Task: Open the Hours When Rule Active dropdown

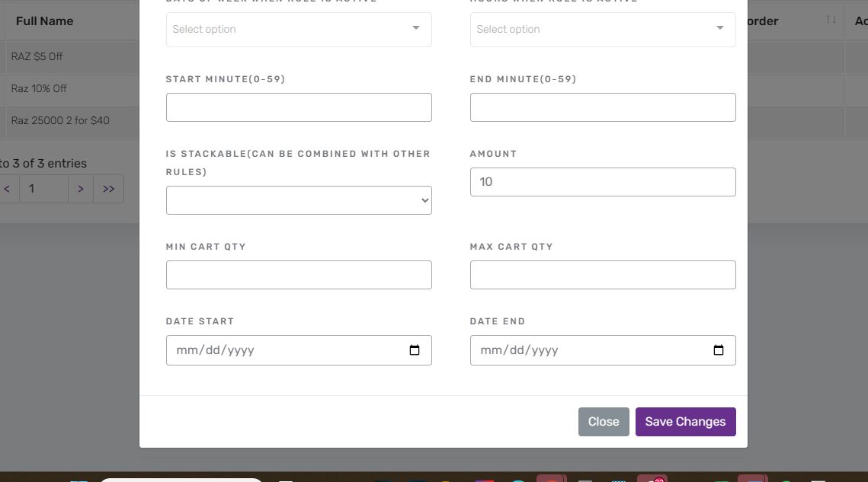Action: [x=602, y=30]
